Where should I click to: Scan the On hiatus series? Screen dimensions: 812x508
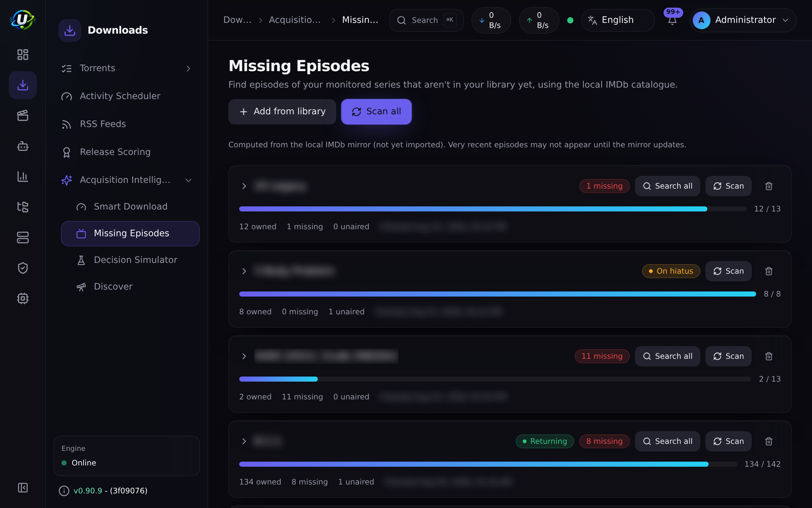pos(729,271)
